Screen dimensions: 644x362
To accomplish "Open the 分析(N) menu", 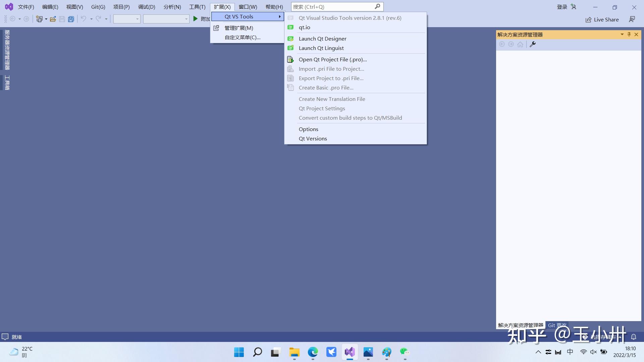I will (172, 7).
